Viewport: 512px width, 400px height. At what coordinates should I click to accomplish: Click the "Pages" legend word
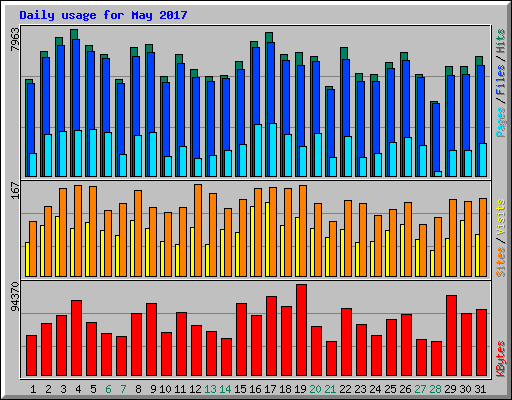tap(500, 122)
